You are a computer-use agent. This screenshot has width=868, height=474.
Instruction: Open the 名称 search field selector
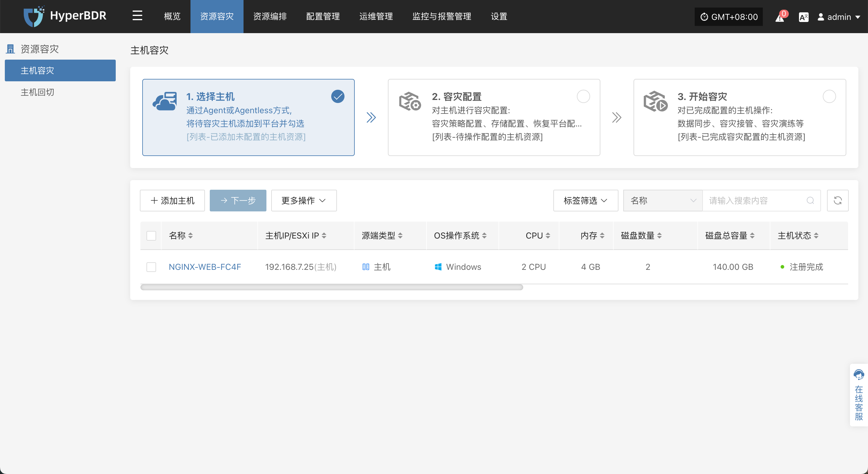pos(663,201)
